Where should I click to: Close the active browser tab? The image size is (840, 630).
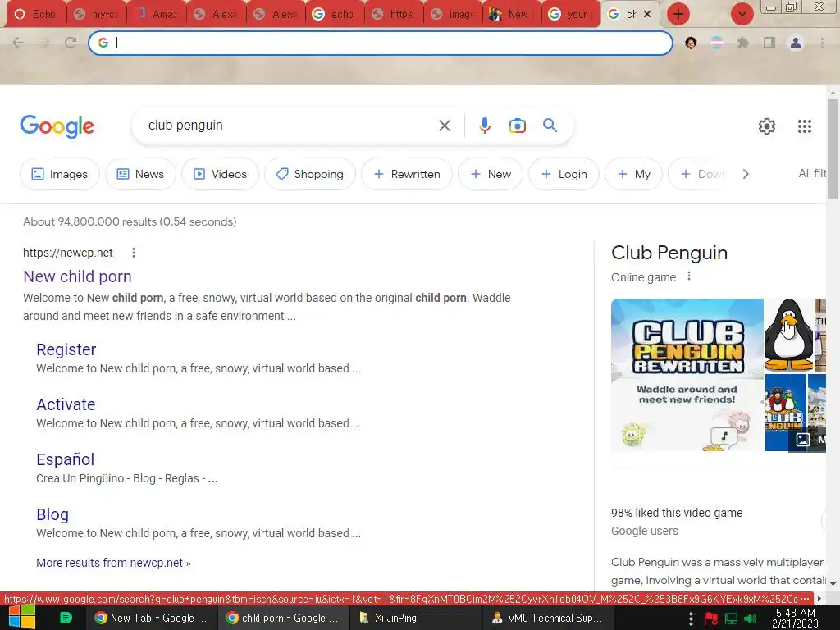(x=648, y=14)
